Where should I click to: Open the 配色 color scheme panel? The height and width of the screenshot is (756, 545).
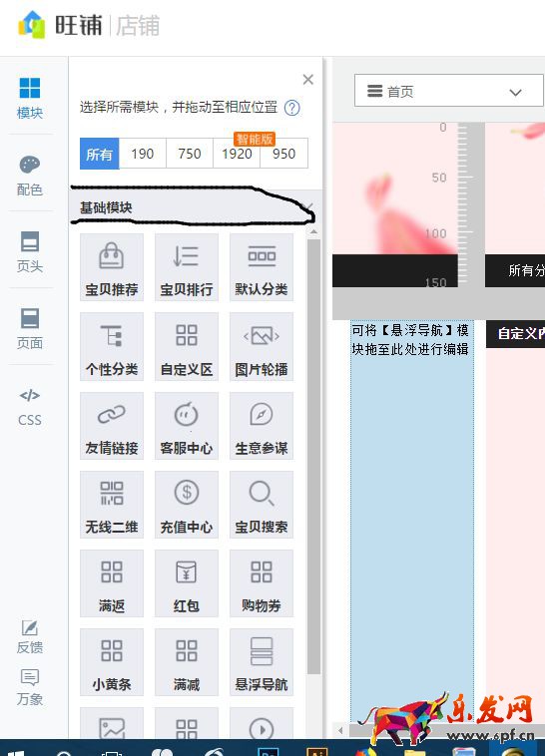click(x=30, y=176)
